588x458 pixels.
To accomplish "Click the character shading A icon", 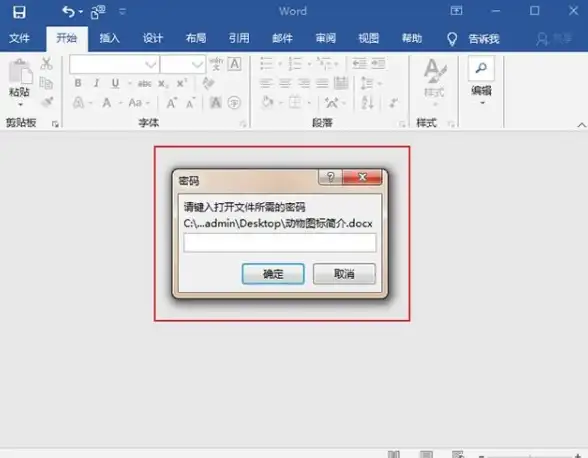I will [215, 102].
